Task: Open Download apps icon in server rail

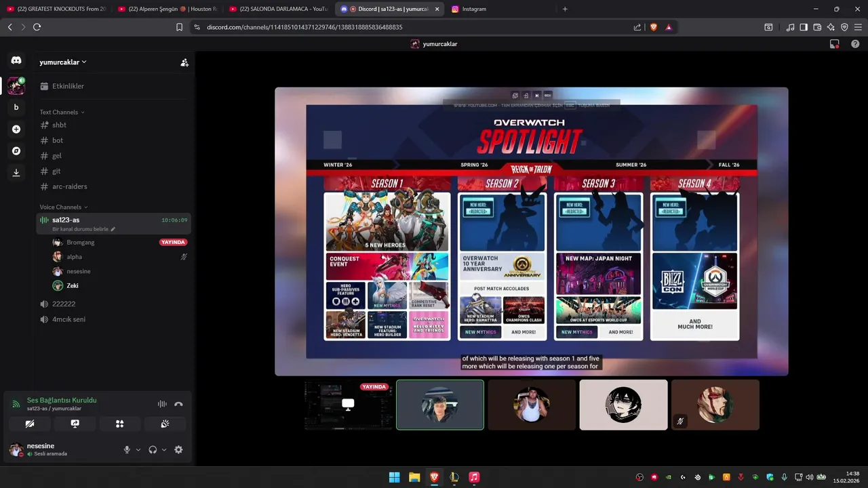Action: pyautogui.click(x=16, y=172)
